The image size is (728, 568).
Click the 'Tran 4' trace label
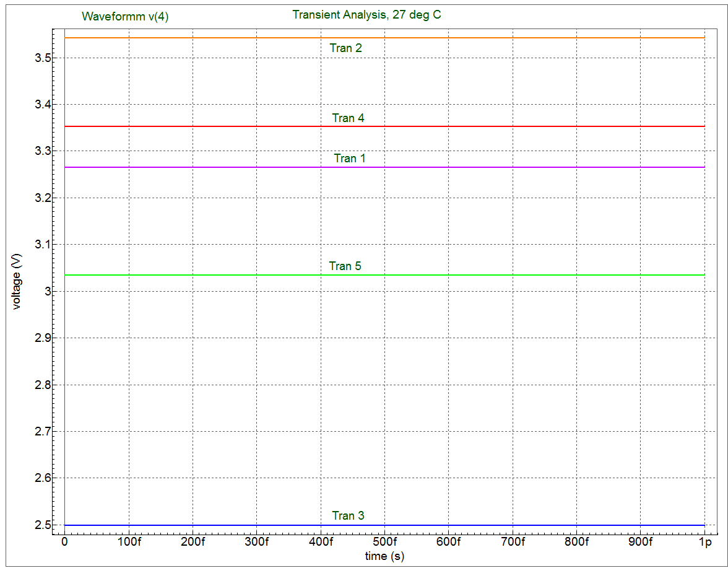(x=348, y=118)
